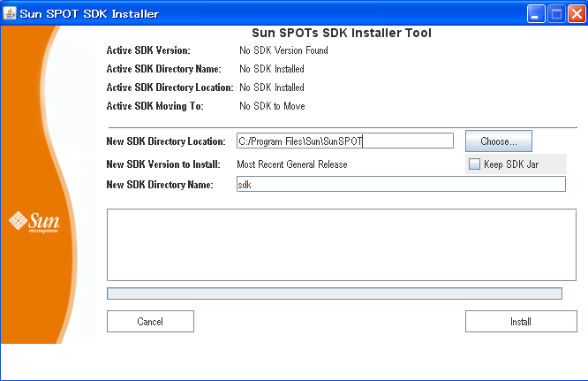Toggle the Keep SDK Jar checkbox
588x381 pixels.
[474, 164]
